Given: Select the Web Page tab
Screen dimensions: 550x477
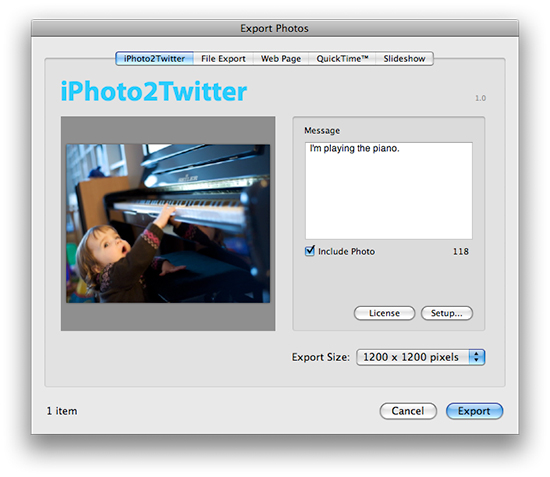Looking at the screenshot, I should pyautogui.click(x=281, y=59).
